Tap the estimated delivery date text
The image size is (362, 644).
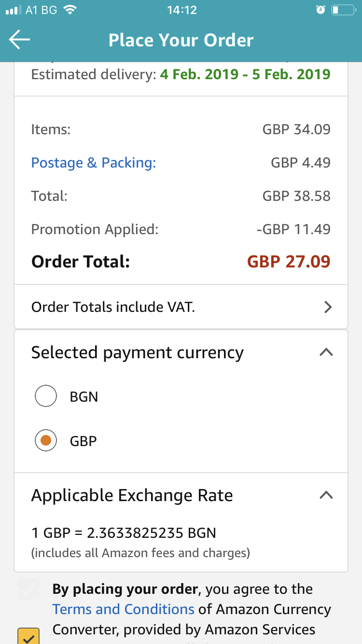pyautogui.click(x=245, y=75)
